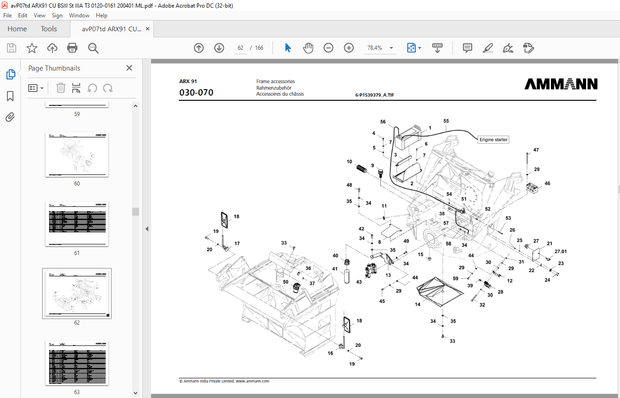Image resolution: width=620 pixels, height=398 pixels.
Task: Go to next page arrow
Action: 219,48
